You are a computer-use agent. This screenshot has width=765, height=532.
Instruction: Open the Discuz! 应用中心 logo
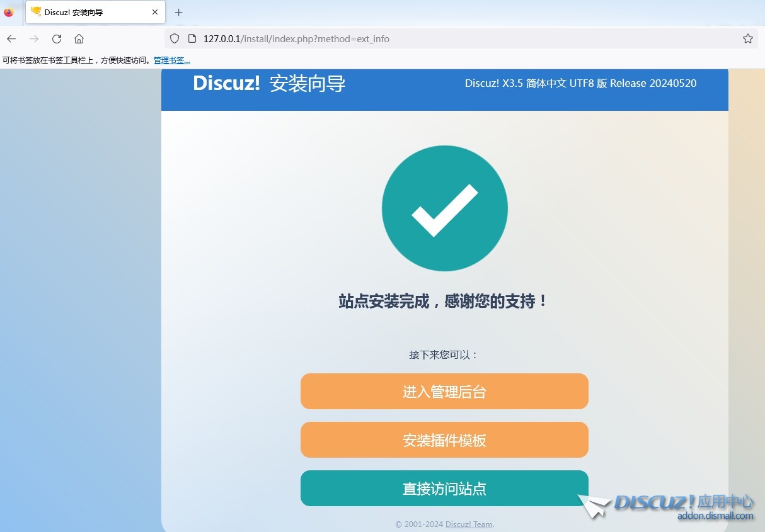pos(684,505)
